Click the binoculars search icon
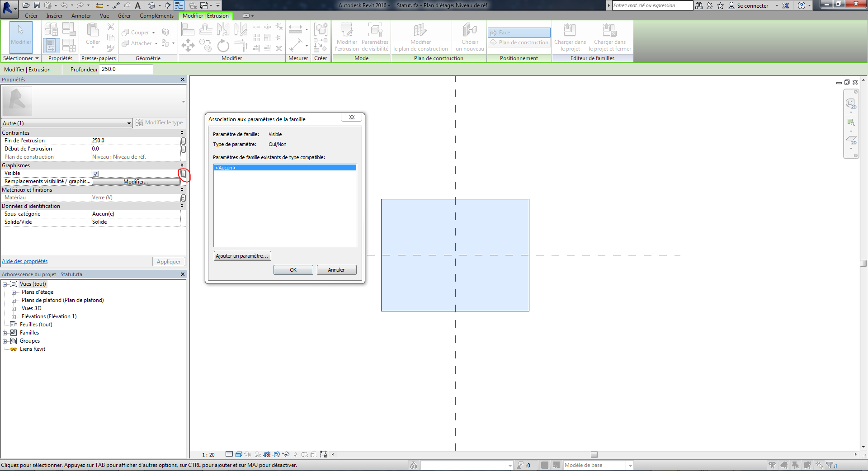This screenshot has width=868, height=471. pos(699,5)
